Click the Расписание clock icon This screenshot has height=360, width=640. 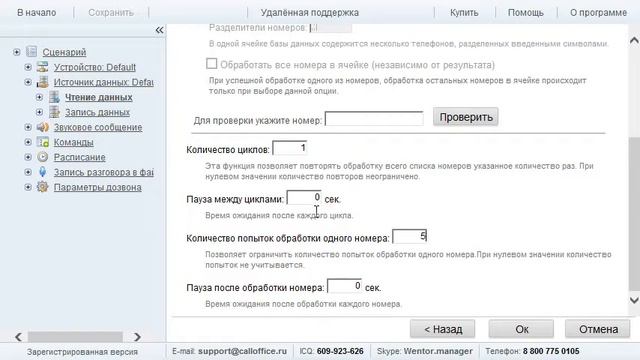pos(42,157)
